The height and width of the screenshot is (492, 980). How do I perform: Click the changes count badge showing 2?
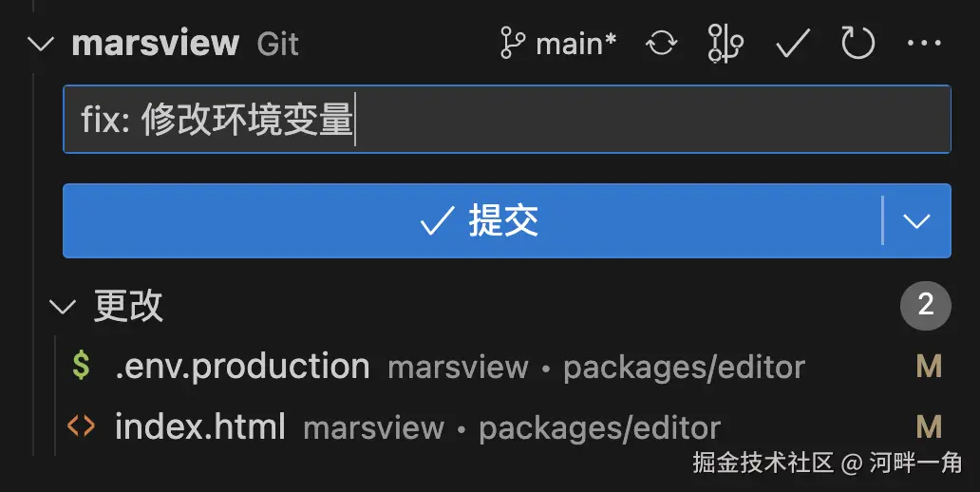[926, 305]
